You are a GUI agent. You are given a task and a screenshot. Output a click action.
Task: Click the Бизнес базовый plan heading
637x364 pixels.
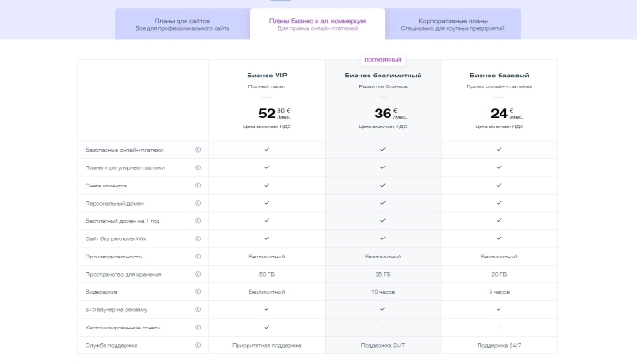tap(500, 76)
